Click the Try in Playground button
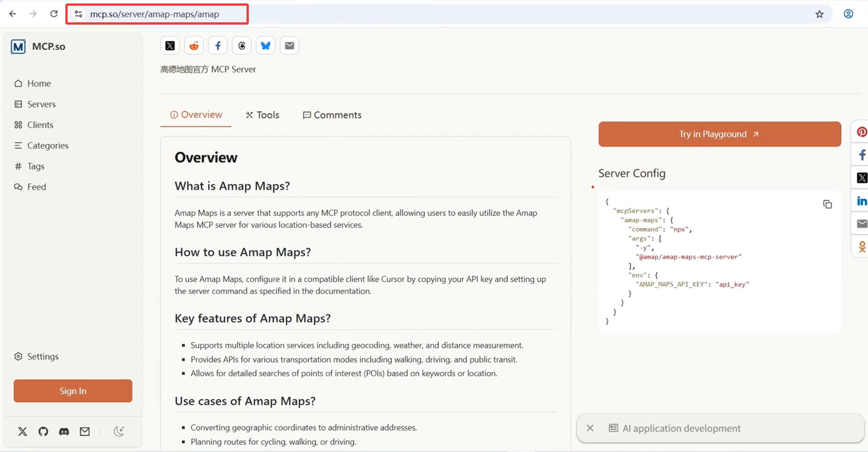868x452 pixels. point(720,134)
